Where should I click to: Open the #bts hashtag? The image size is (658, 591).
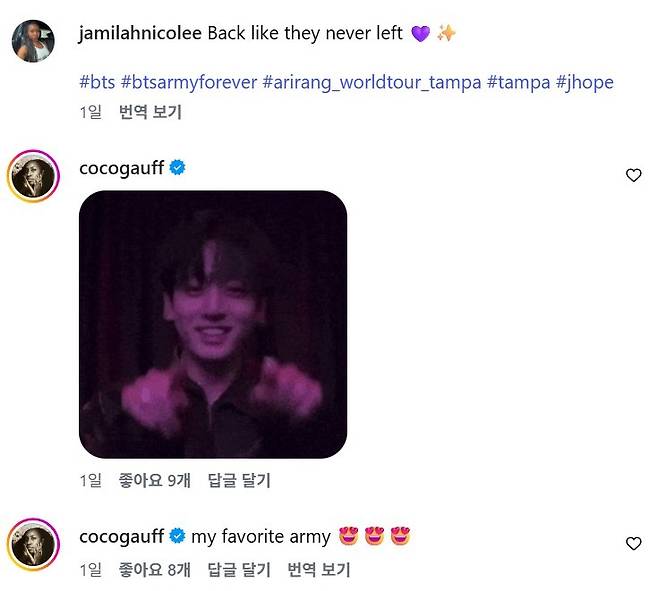pyautogui.click(x=97, y=82)
